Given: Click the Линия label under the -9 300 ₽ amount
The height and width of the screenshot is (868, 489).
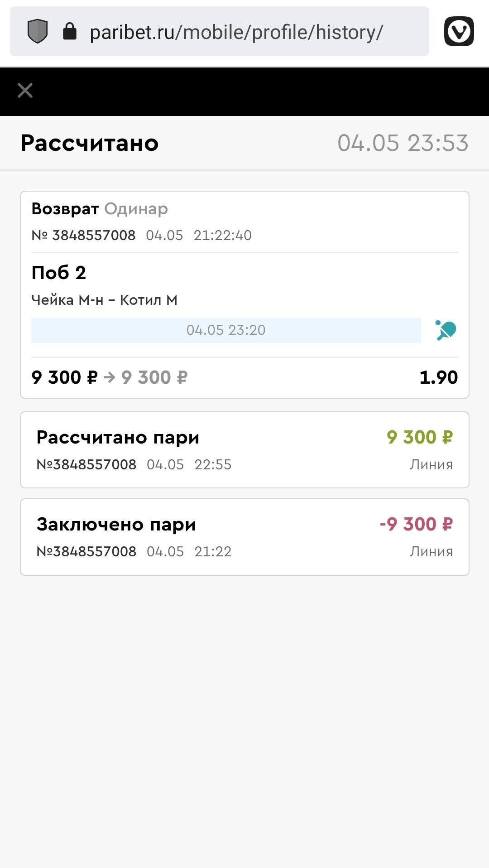Looking at the screenshot, I should (431, 551).
